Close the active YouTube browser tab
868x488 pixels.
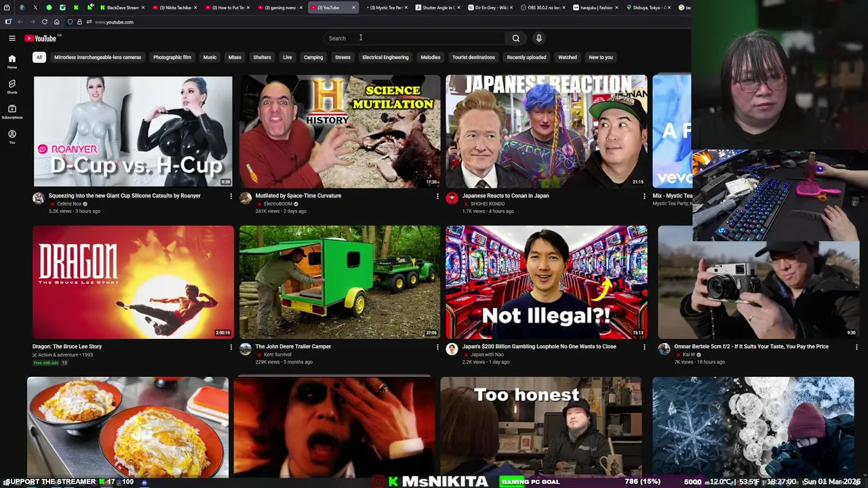coord(353,7)
